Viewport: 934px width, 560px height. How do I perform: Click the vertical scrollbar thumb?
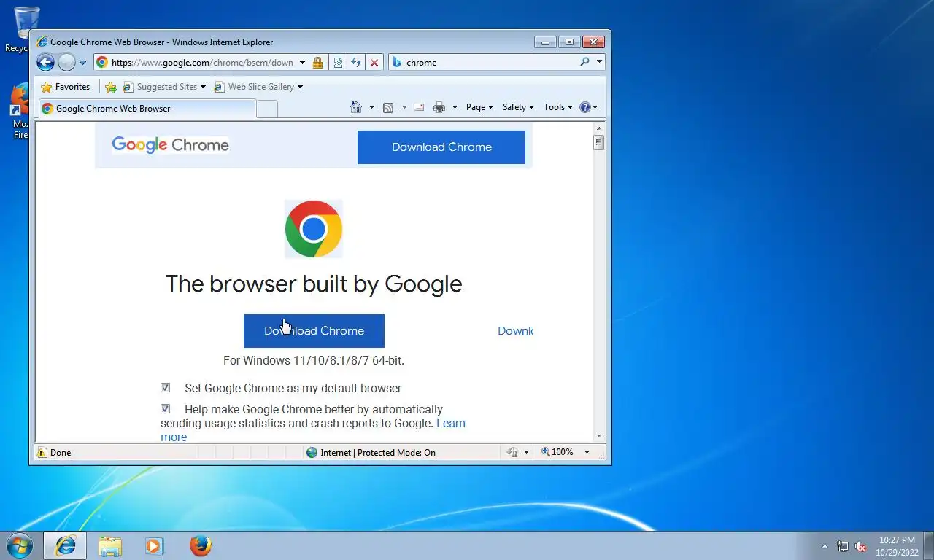click(x=599, y=142)
